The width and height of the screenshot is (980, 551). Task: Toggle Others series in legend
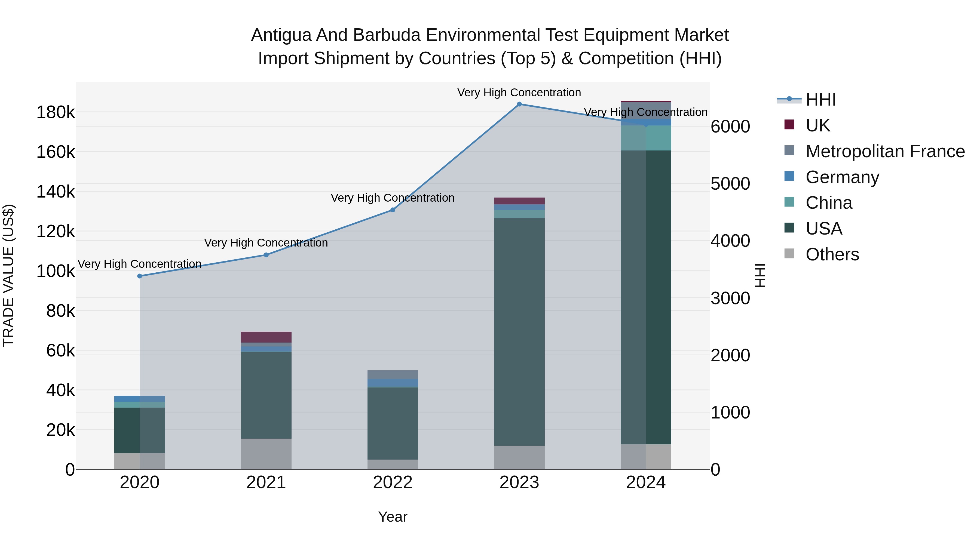821,254
